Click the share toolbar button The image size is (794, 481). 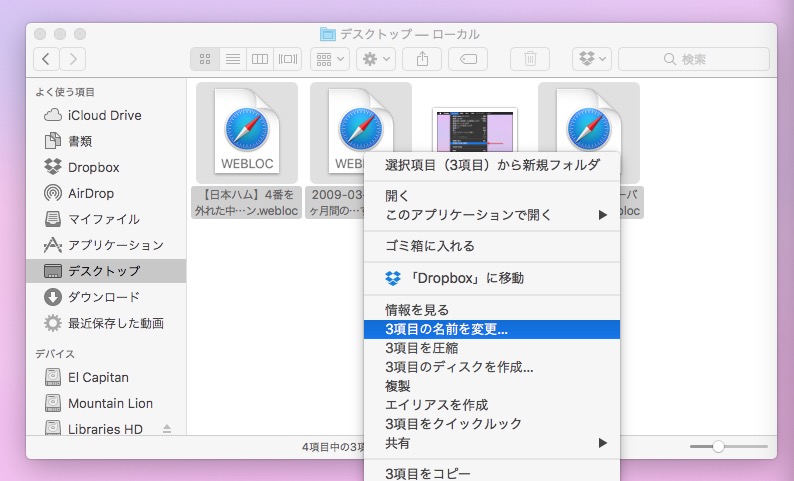[422, 59]
